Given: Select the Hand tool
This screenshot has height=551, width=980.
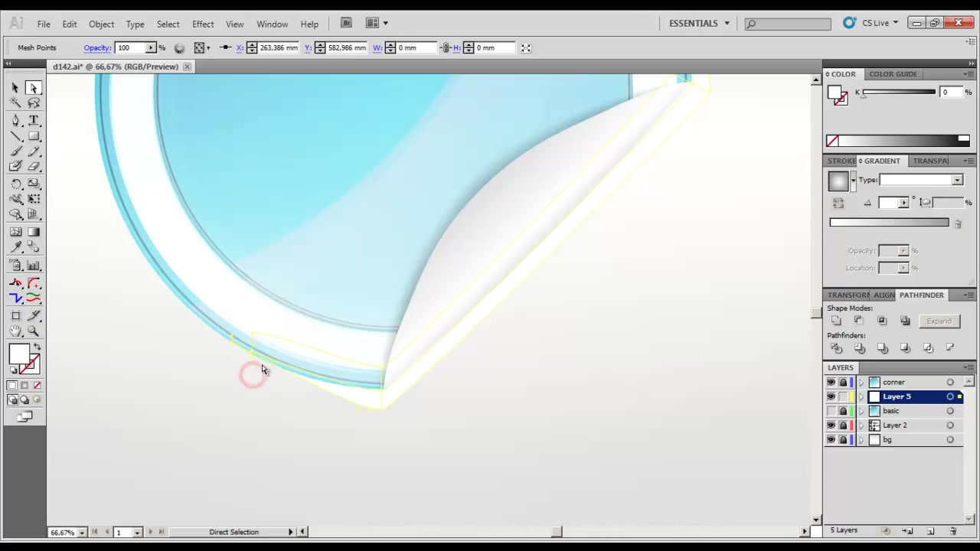Looking at the screenshot, I should click(x=15, y=331).
